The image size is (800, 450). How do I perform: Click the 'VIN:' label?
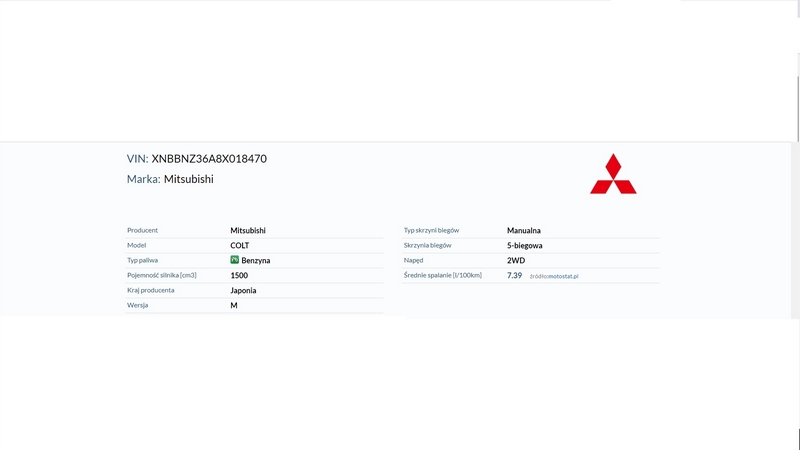point(138,159)
